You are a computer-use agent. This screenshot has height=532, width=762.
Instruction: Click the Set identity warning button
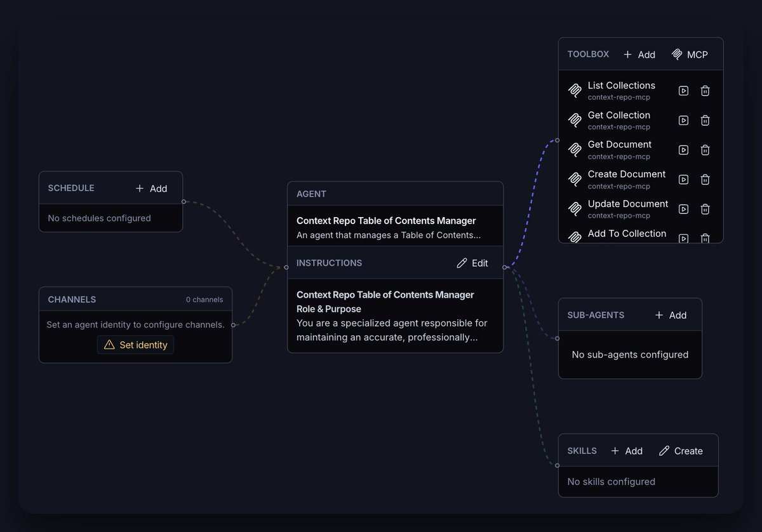135,345
